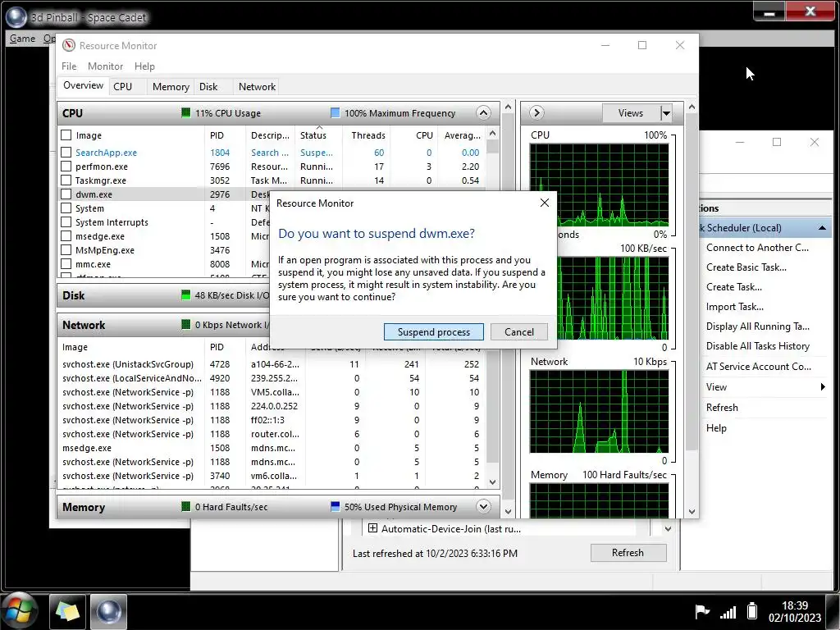This screenshot has height=630, width=840.
Task: Sort processes by the PID column header
Action: click(217, 135)
